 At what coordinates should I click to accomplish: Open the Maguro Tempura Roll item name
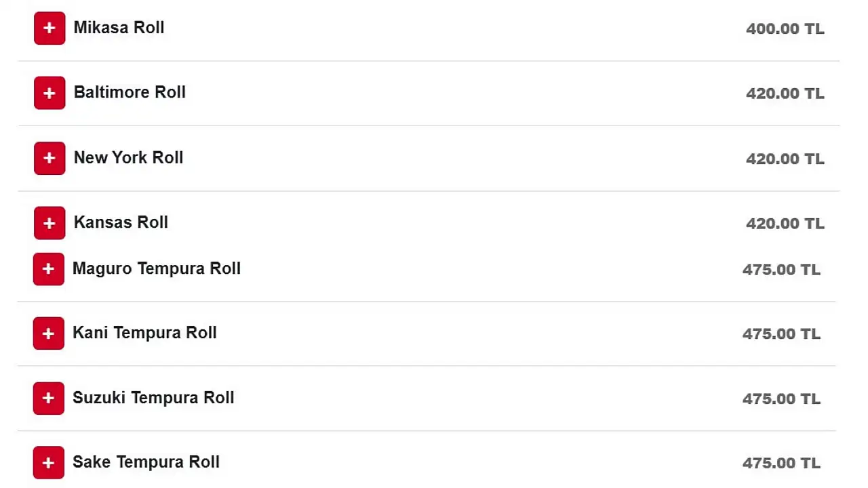(x=156, y=268)
